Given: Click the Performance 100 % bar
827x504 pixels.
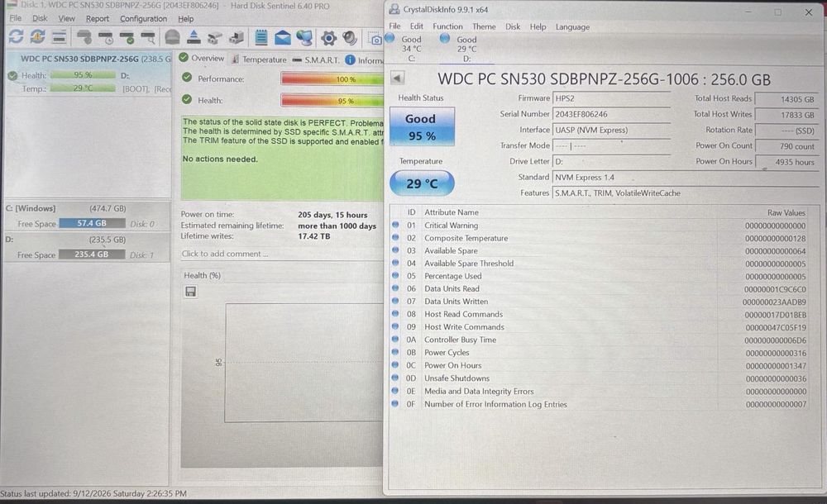Looking at the screenshot, I should coord(332,79).
